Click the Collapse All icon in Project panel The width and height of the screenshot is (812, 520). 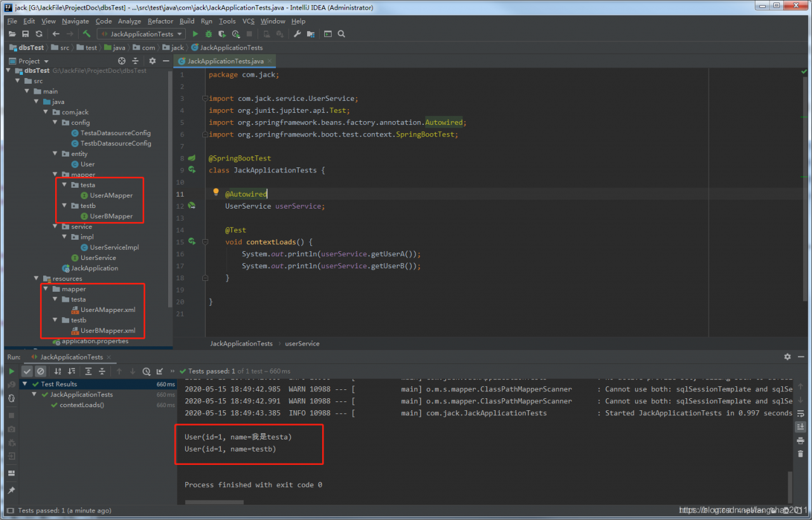coord(135,61)
